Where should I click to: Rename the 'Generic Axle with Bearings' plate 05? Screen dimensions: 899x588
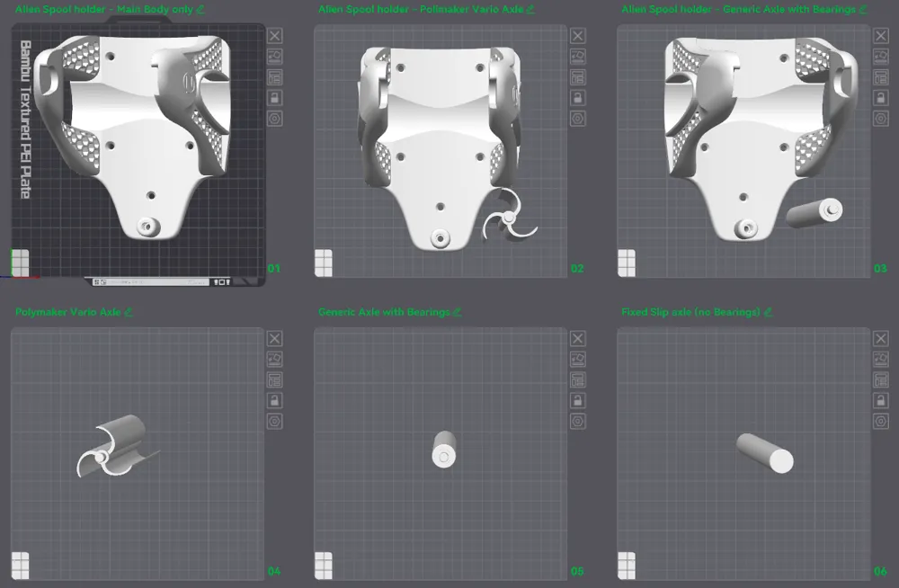click(x=457, y=312)
